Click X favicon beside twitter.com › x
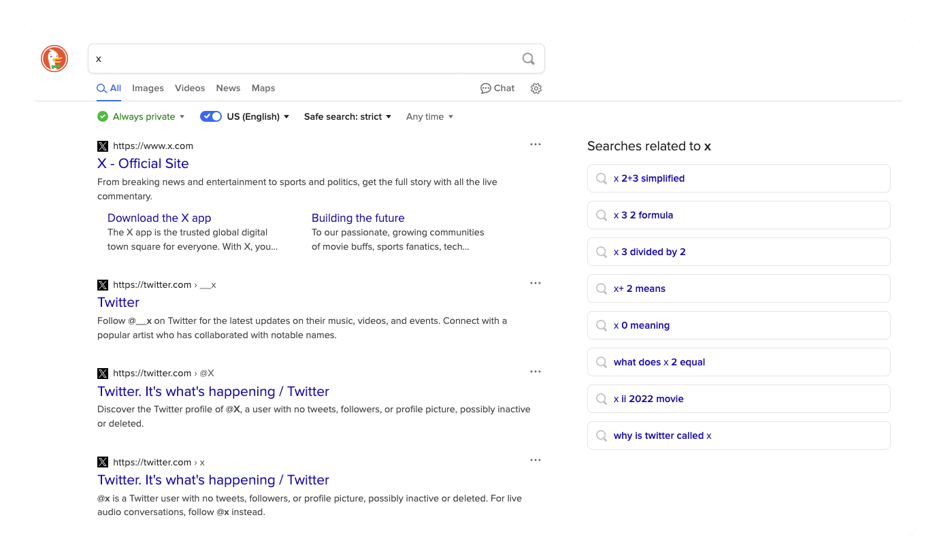The height and width of the screenshot is (560, 937). click(x=103, y=462)
